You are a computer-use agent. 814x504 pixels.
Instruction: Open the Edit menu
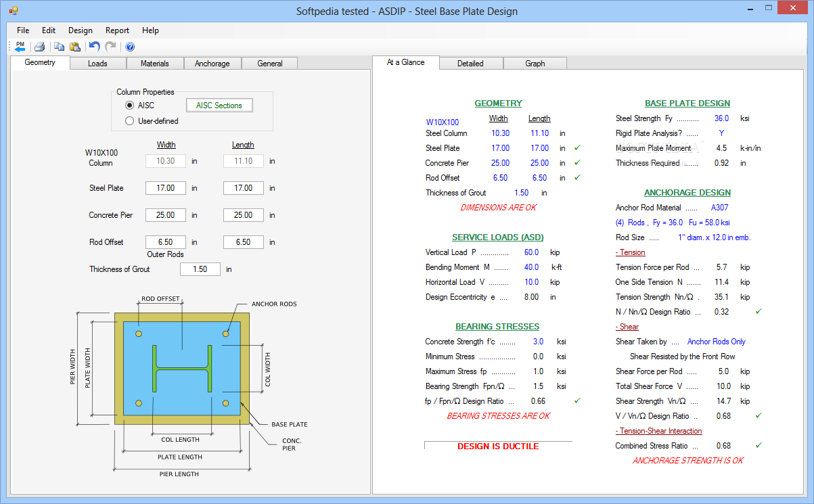[49, 30]
